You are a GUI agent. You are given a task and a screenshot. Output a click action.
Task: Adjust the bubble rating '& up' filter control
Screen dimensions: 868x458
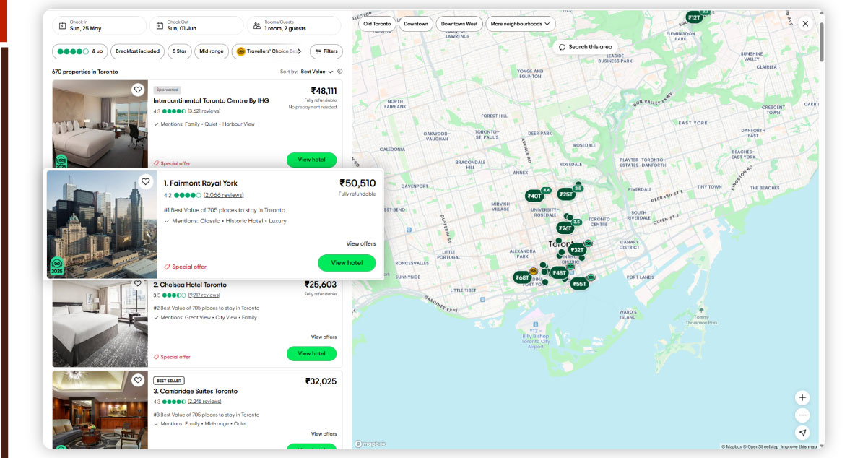pos(79,51)
